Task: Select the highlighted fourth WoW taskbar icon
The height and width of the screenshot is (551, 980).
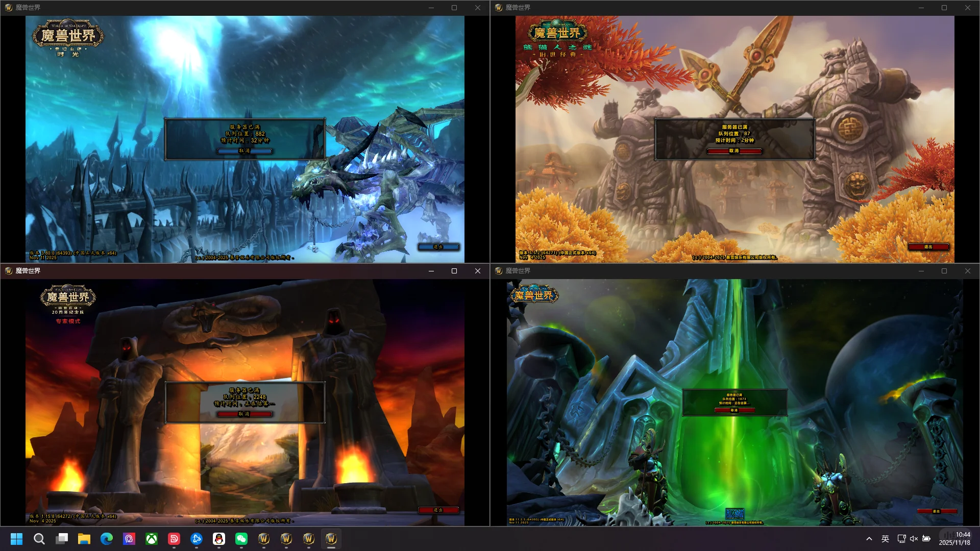Action: [331, 539]
